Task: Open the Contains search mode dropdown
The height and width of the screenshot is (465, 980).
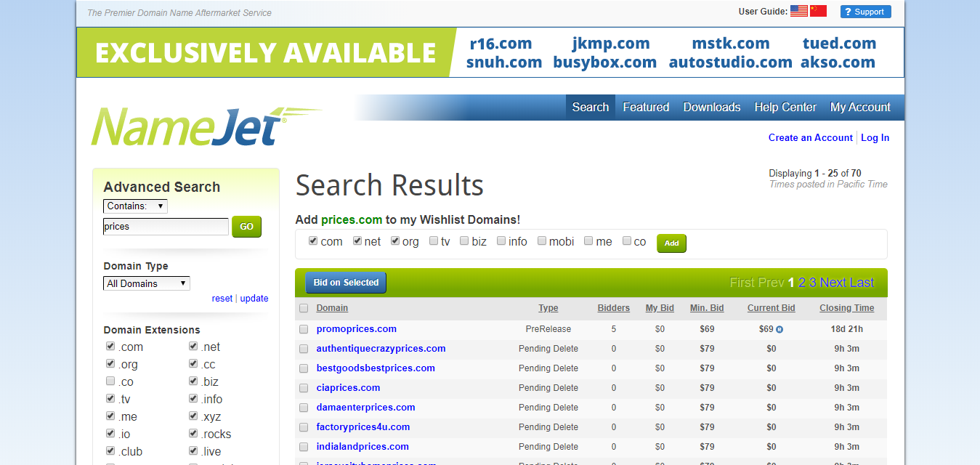Action: 135,206
